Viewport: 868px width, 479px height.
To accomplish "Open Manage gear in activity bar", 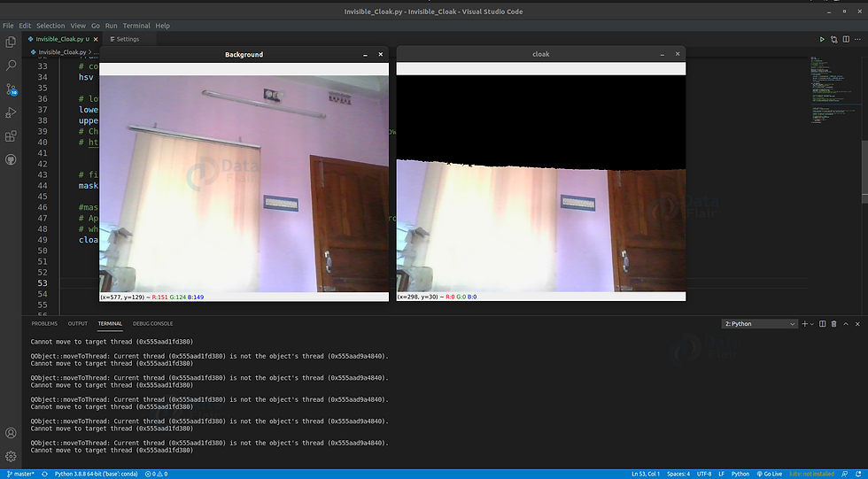I will pyautogui.click(x=11, y=457).
